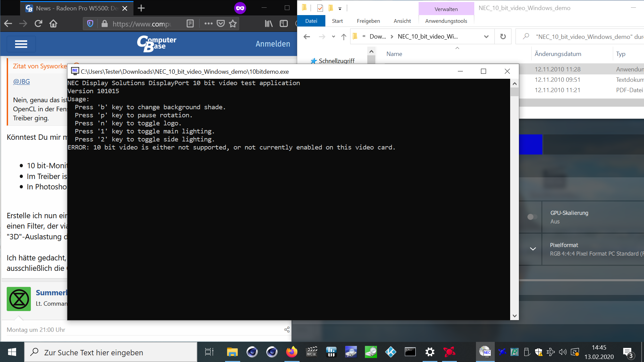Screen dimensions: 644x362
Task: Go back in Firefox browser
Action: 8,23
